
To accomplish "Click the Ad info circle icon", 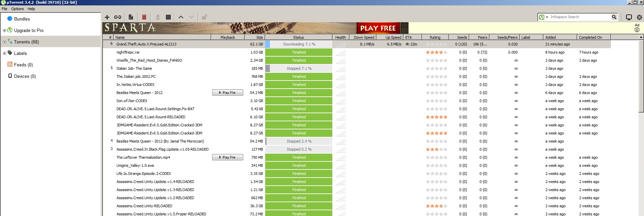I will [x=637, y=30].
